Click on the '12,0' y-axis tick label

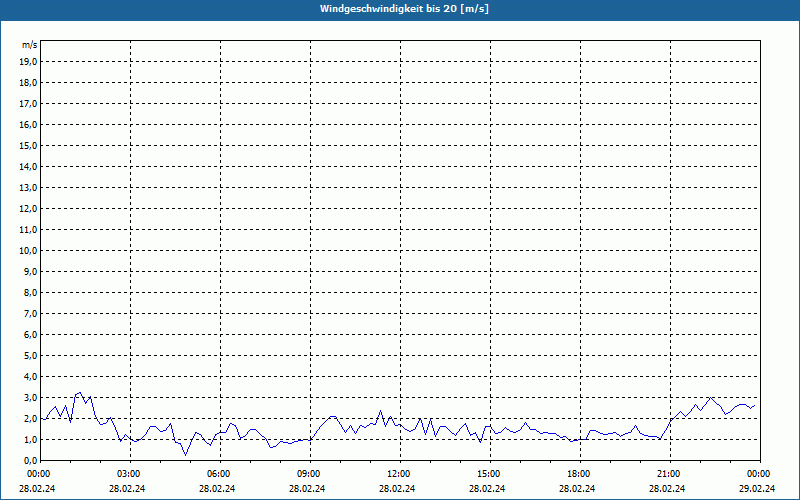click(30, 209)
